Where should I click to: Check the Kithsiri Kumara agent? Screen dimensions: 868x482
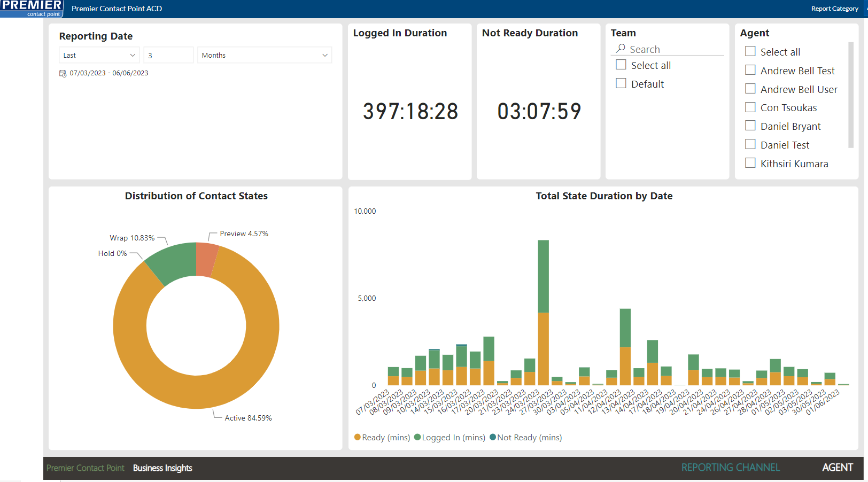click(x=750, y=163)
